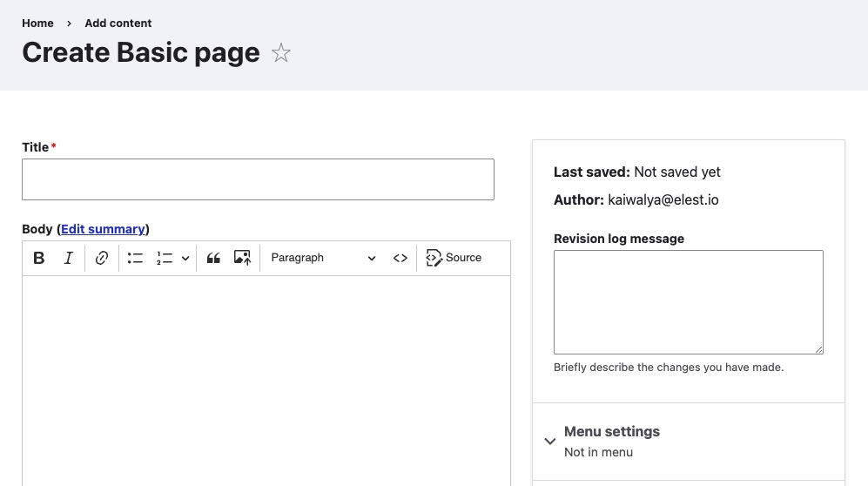This screenshot has height=486, width=868.
Task: Expand the Menu settings section
Action: point(688,442)
